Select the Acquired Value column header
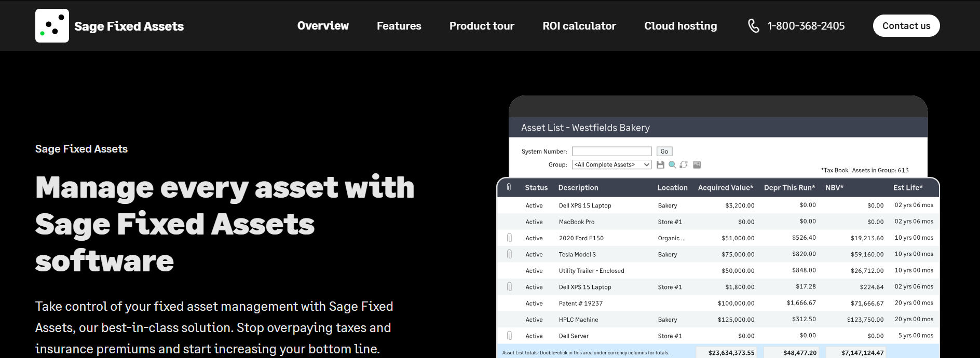Image resolution: width=980 pixels, height=358 pixels. click(x=726, y=187)
